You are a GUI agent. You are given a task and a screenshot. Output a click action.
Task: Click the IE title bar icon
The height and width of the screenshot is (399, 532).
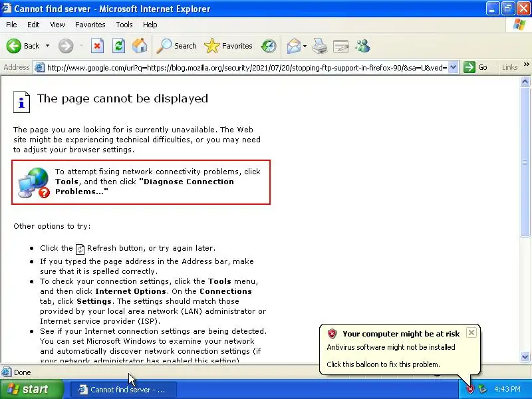pyautogui.click(x=7, y=8)
